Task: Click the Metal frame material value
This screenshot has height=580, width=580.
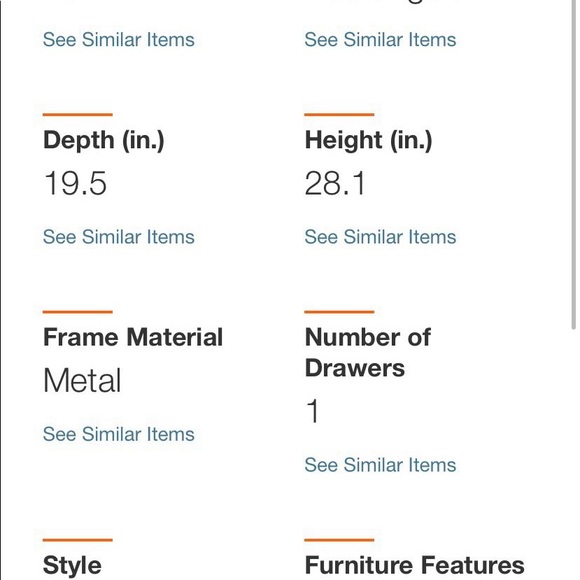Action: click(82, 380)
